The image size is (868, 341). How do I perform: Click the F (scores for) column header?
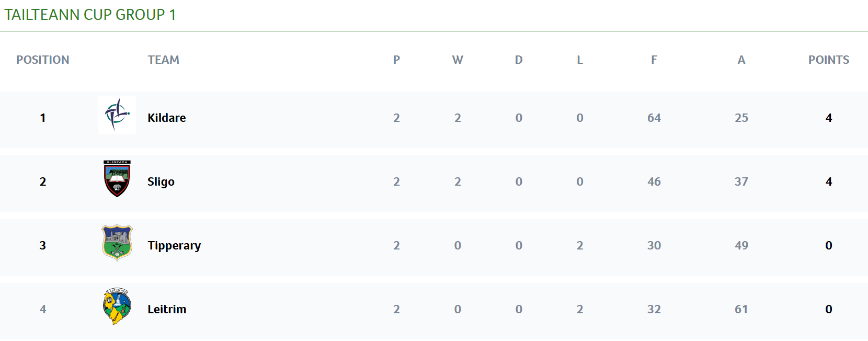coord(654,60)
